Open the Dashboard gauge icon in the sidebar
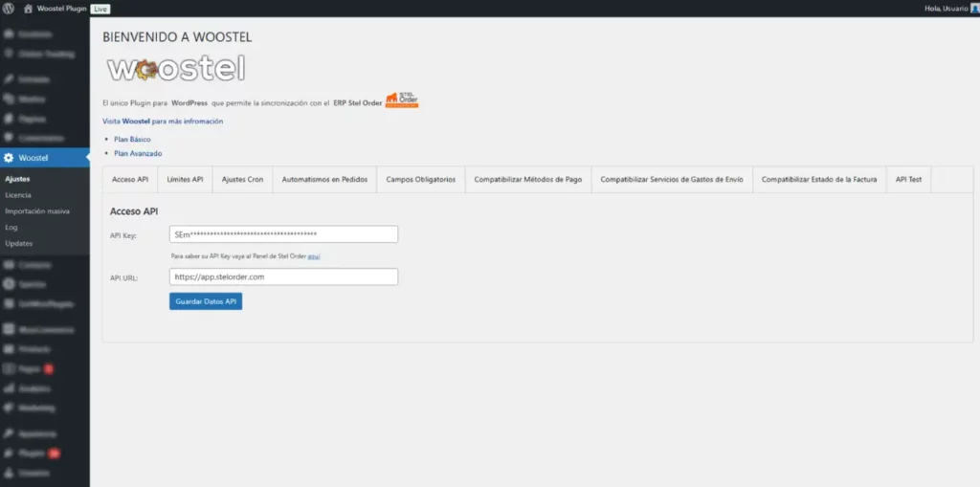This screenshot has height=487, width=980. tap(9, 34)
